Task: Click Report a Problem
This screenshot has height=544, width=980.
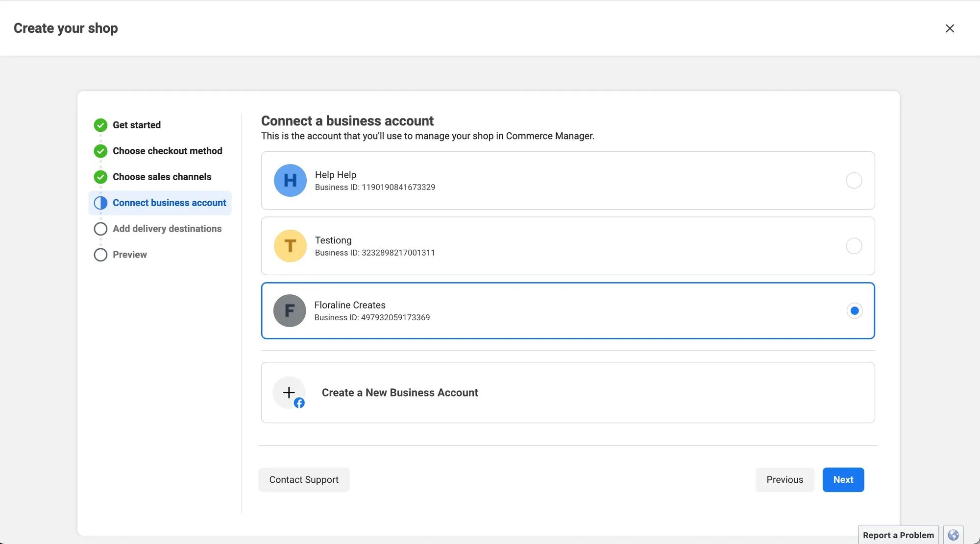Action: click(x=898, y=535)
